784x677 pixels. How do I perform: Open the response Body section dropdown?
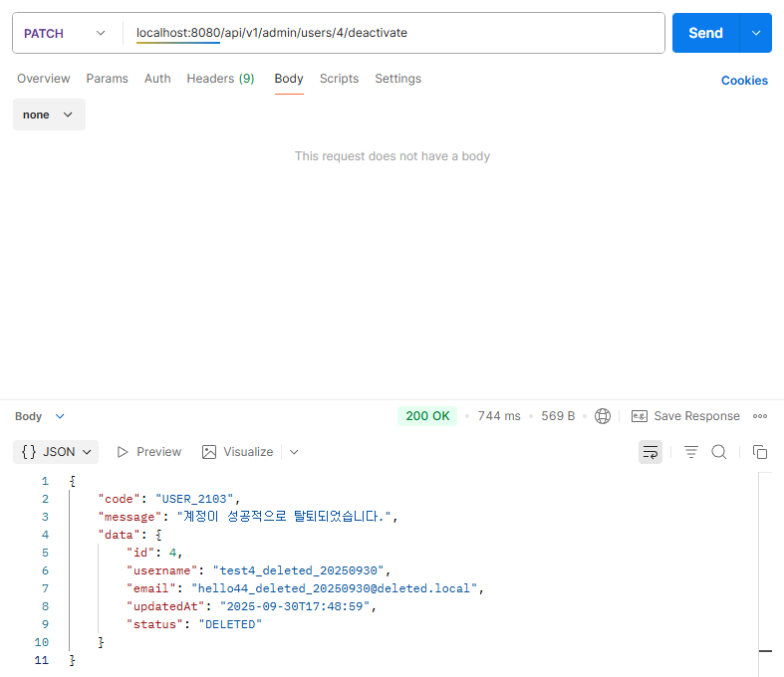[40, 416]
